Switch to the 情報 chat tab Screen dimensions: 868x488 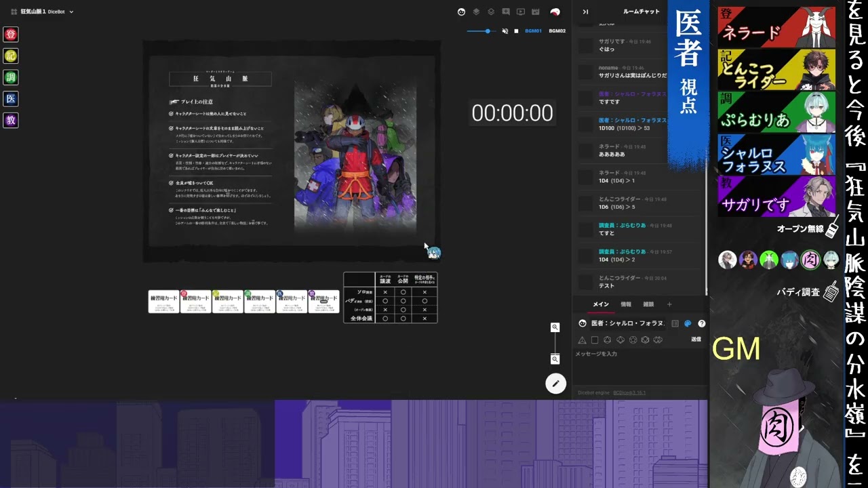pyautogui.click(x=626, y=305)
